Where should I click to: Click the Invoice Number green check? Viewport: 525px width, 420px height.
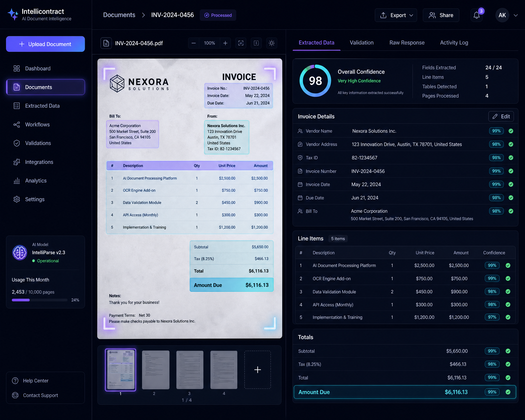pos(511,171)
